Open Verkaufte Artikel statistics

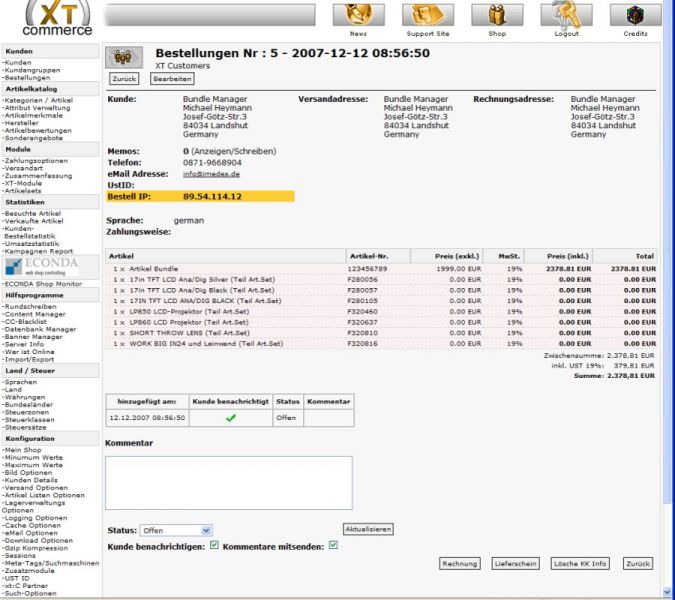tap(33, 221)
